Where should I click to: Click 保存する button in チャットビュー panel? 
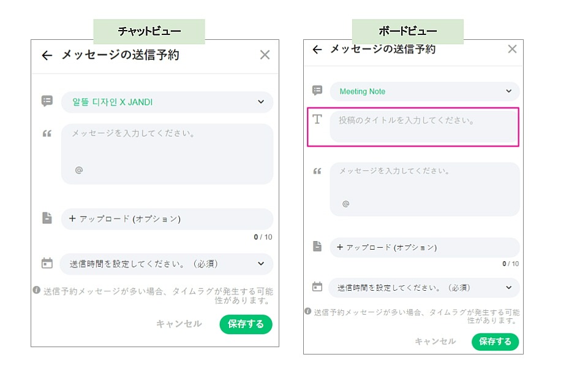[x=246, y=324]
